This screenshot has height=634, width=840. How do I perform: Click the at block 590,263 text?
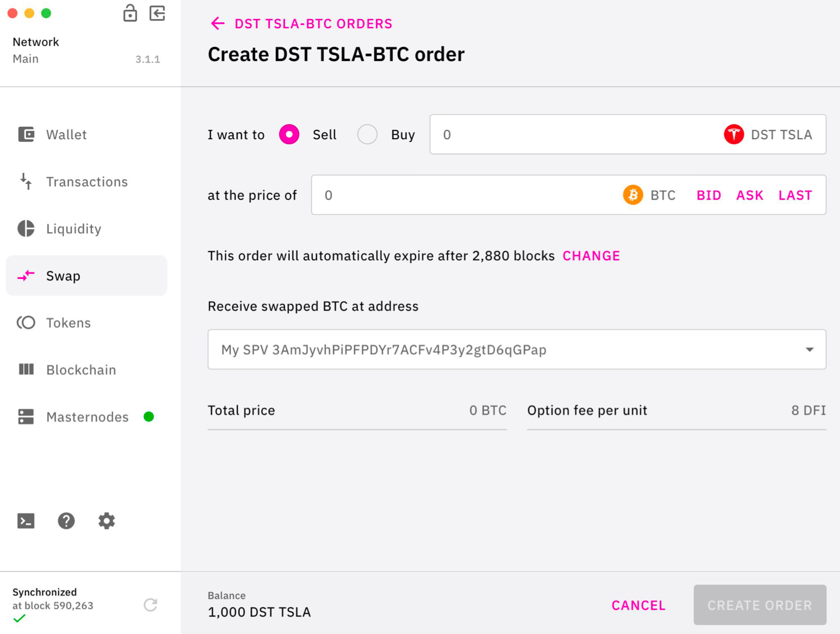[x=53, y=605]
